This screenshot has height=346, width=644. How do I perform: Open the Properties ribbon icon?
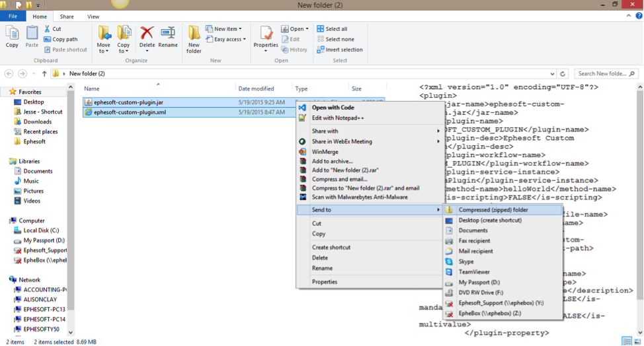[266, 33]
